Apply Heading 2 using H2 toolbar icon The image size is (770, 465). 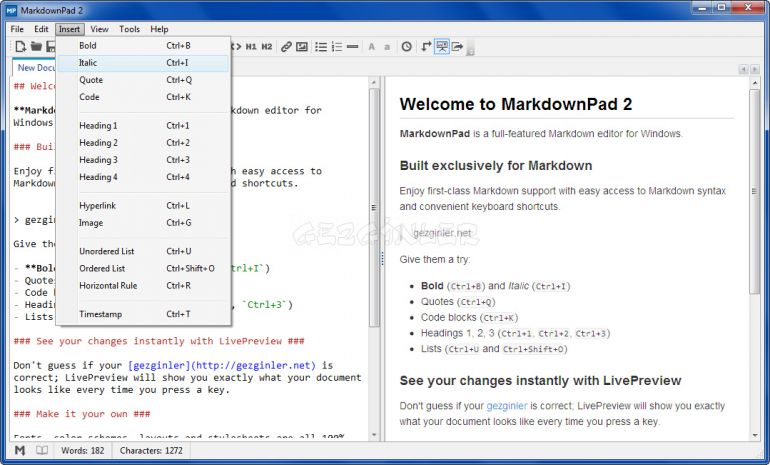click(x=267, y=47)
